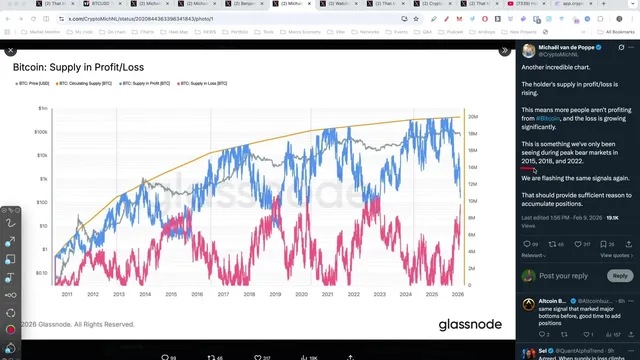Reply icon under Michaël van de Poppe tweet
Screen dimensions: 640x360
(527, 244)
